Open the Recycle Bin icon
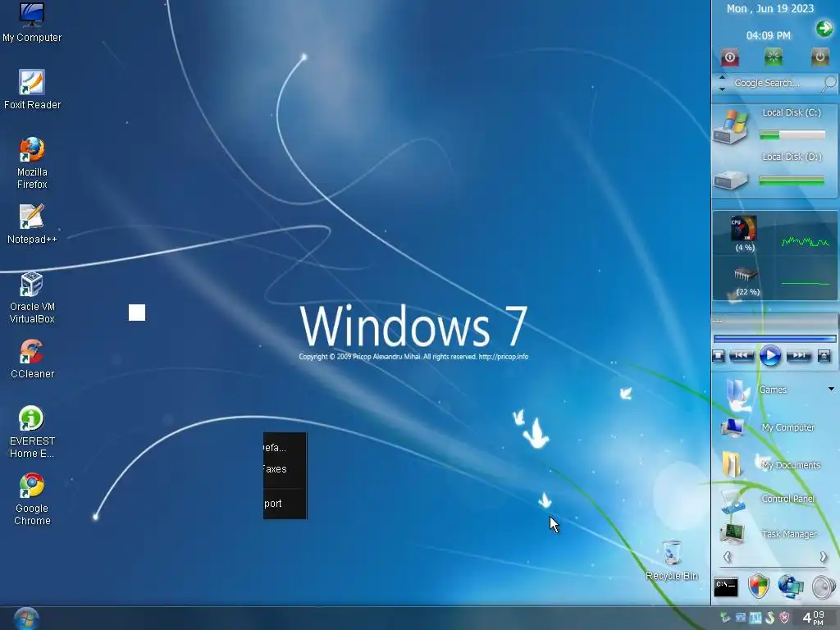This screenshot has width=840, height=630. pyautogui.click(x=672, y=560)
